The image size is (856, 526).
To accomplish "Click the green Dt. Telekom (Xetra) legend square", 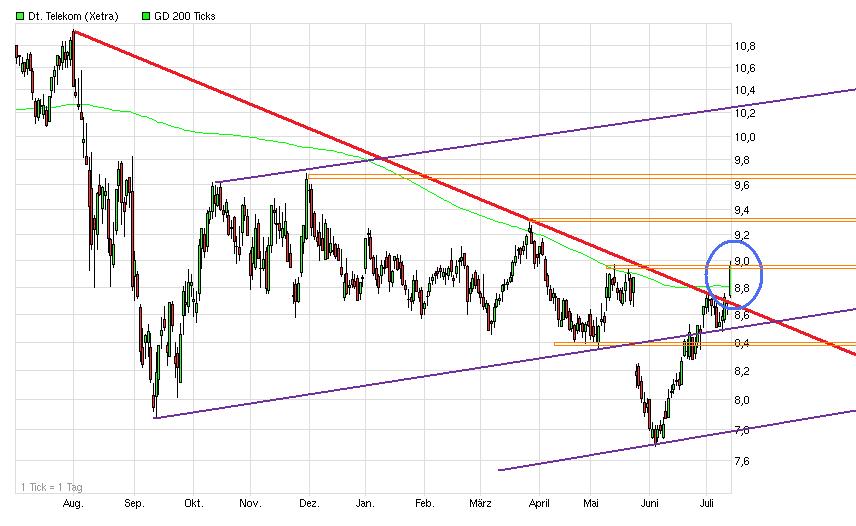I will 20,16.
